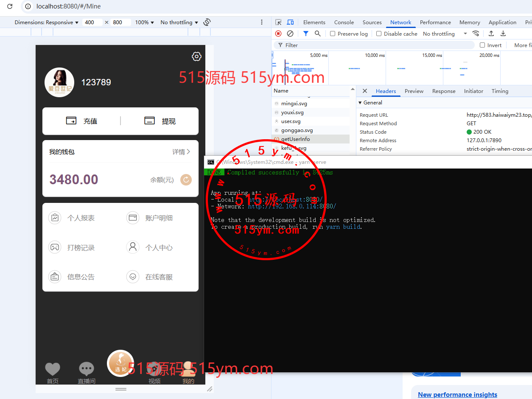Screen dimensions: 532x399
Task: Tap the 充值 recharge button
Action: click(81, 121)
